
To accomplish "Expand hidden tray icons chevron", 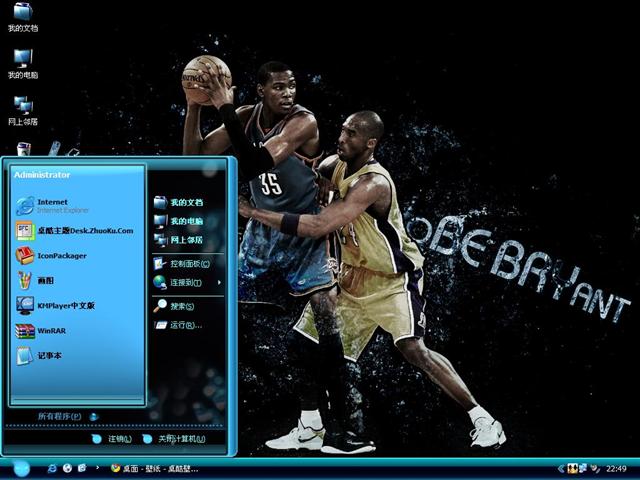I will [x=562, y=469].
